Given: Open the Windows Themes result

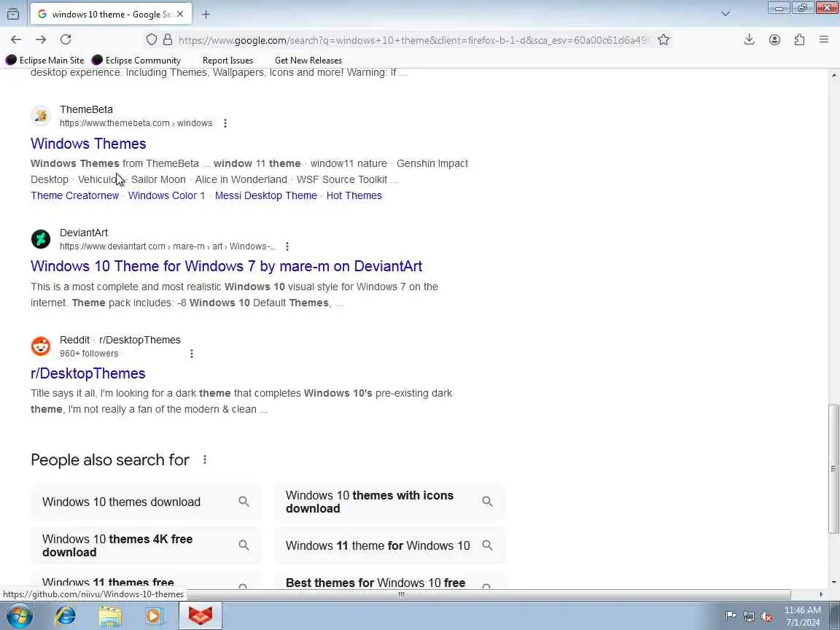Looking at the screenshot, I should 88,144.
